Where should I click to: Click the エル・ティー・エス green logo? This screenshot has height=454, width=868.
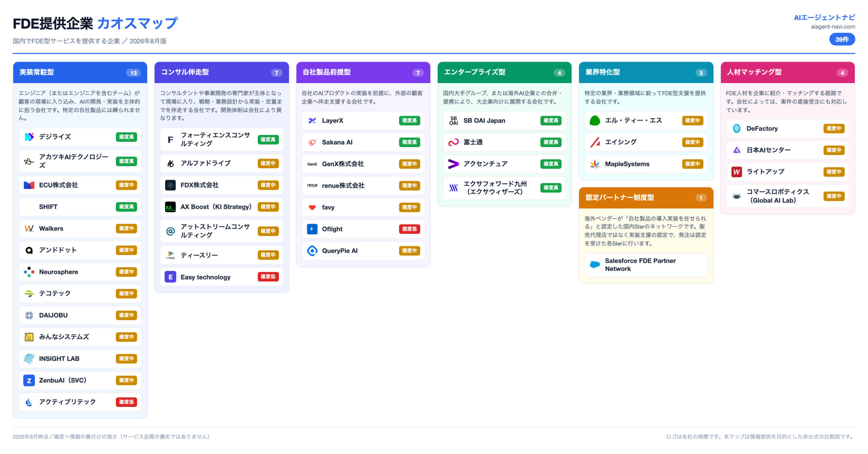coord(595,121)
